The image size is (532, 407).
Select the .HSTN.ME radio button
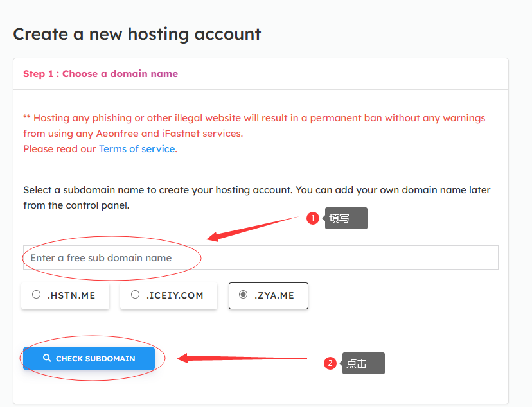37,295
